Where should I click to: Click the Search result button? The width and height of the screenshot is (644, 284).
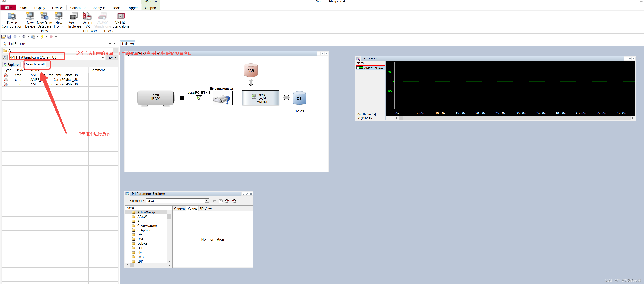(36, 64)
